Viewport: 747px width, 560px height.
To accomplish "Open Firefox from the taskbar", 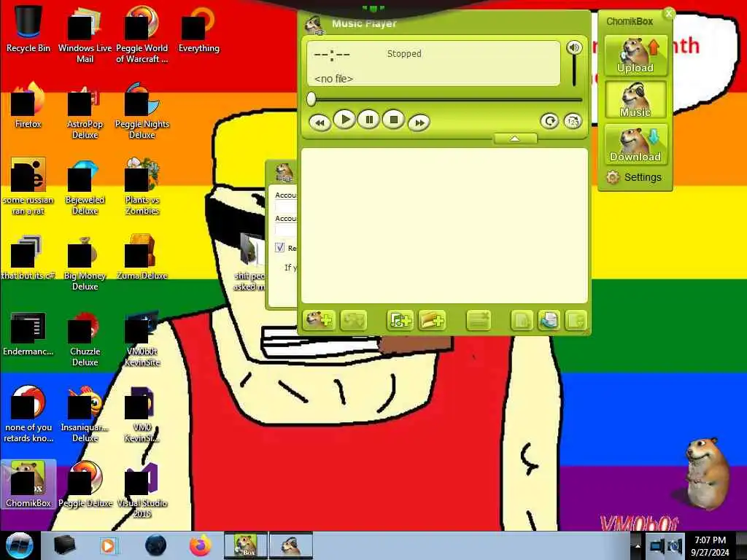I will pos(200,545).
